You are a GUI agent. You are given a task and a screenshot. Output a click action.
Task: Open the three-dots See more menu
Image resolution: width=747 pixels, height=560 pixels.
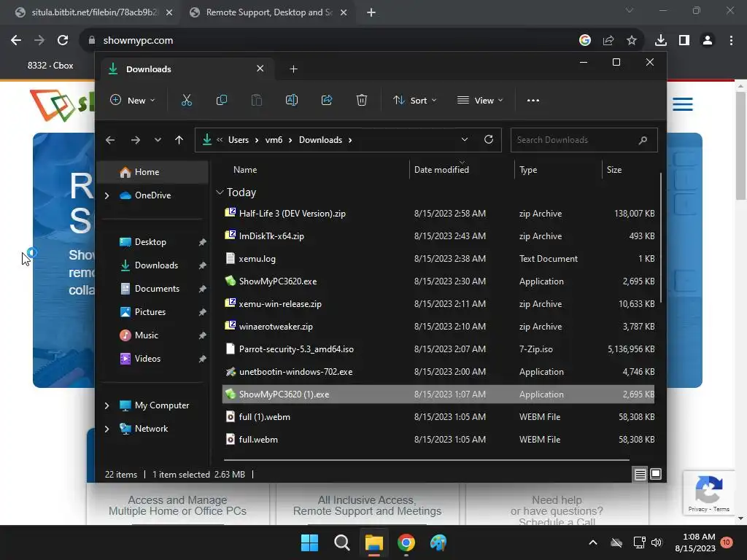[533, 101]
